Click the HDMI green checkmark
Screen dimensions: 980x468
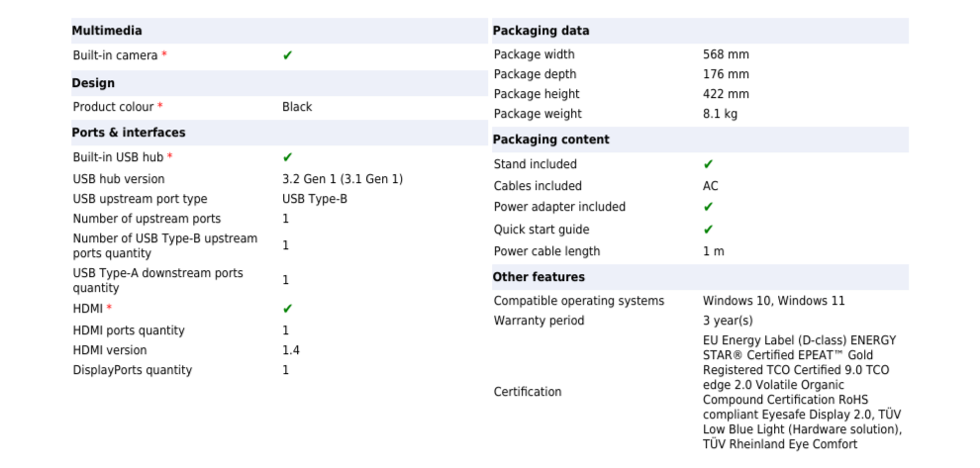click(287, 309)
